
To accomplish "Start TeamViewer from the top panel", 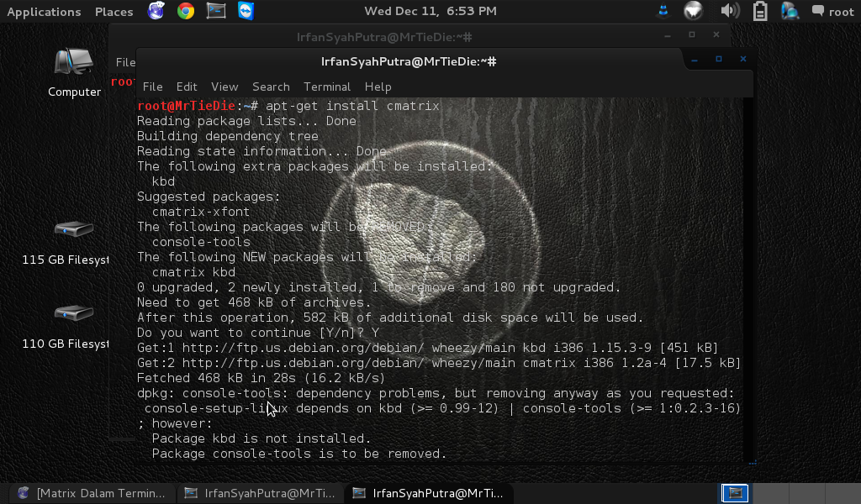I will (245, 12).
